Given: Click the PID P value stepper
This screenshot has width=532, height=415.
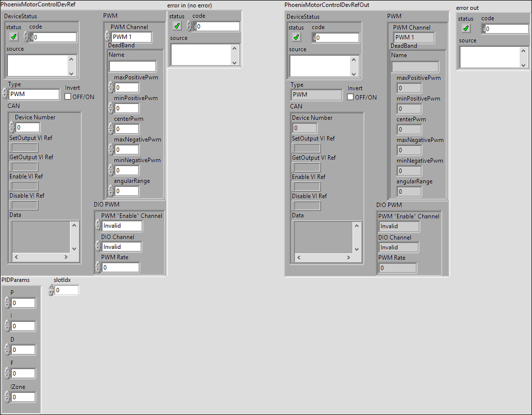Looking at the screenshot, I should (7, 303).
